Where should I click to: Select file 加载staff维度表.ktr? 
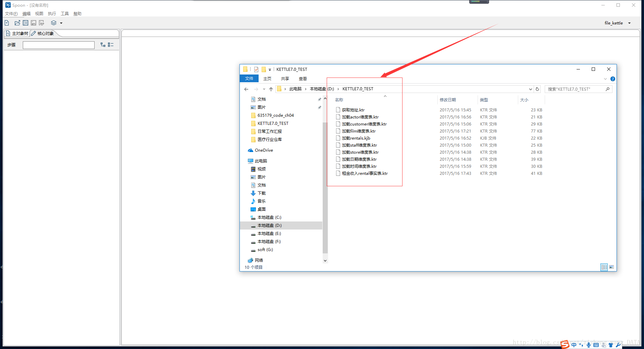pyautogui.click(x=359, y=145)
